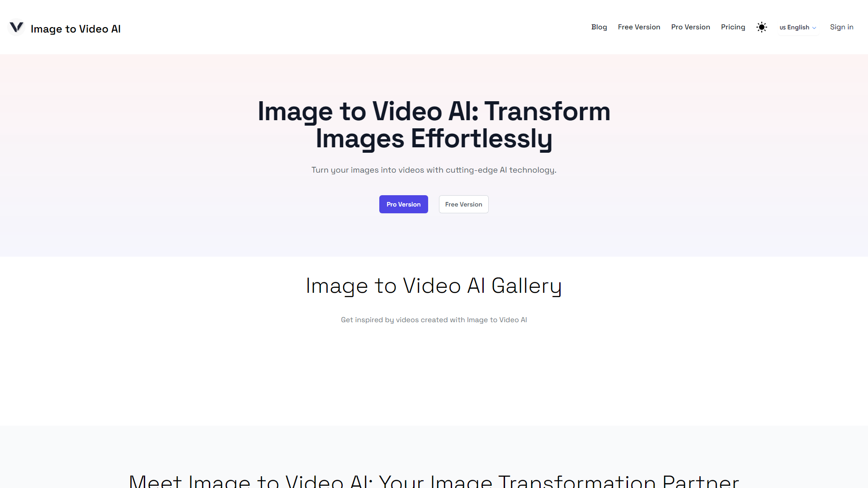Click the Image to Video AI logo icon

pyautogui.click(x=15, y=27)
